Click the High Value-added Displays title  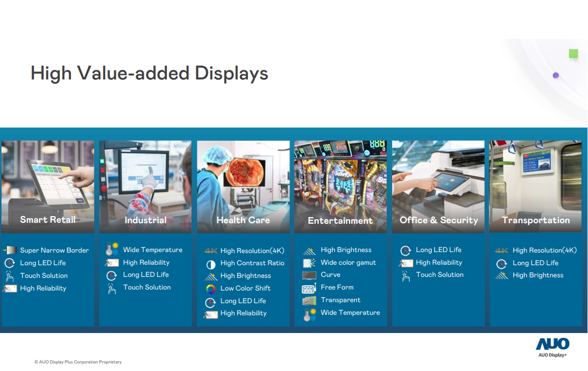coord(149,73)
